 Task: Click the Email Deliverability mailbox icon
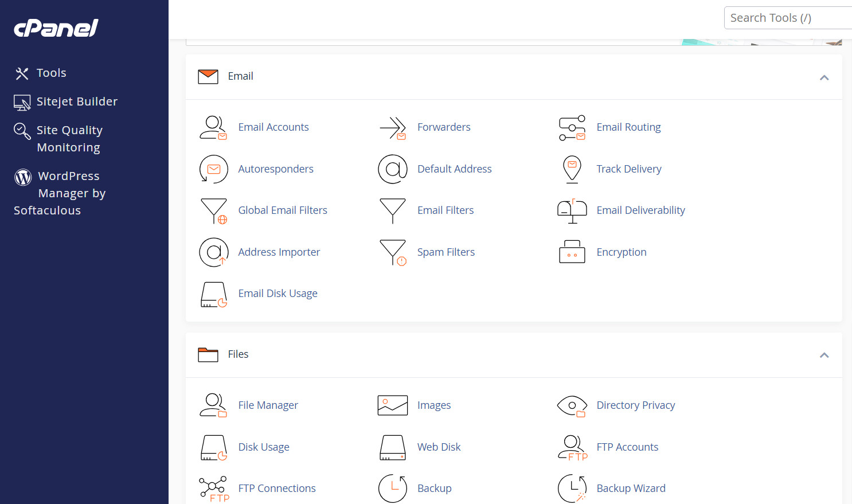point(572,211)
